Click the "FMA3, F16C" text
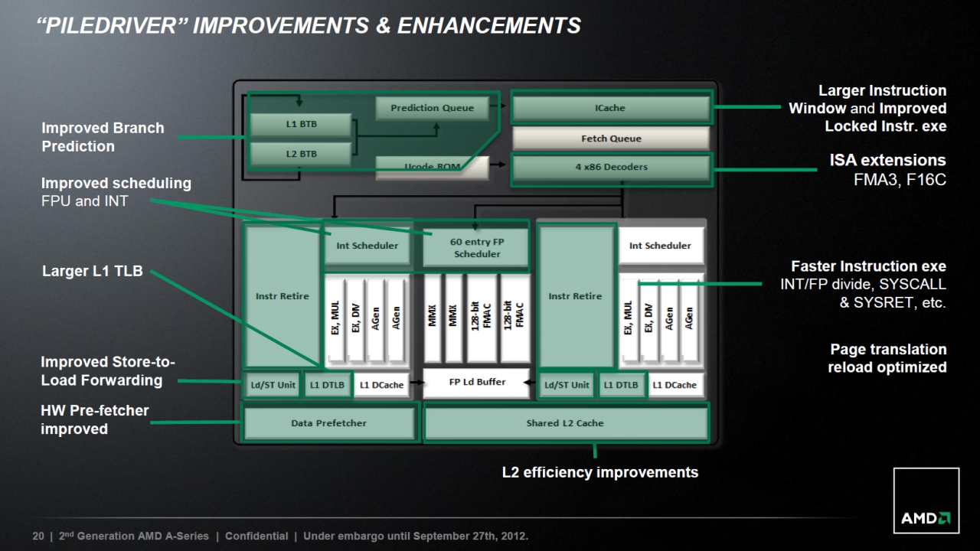 coord(900,181)
